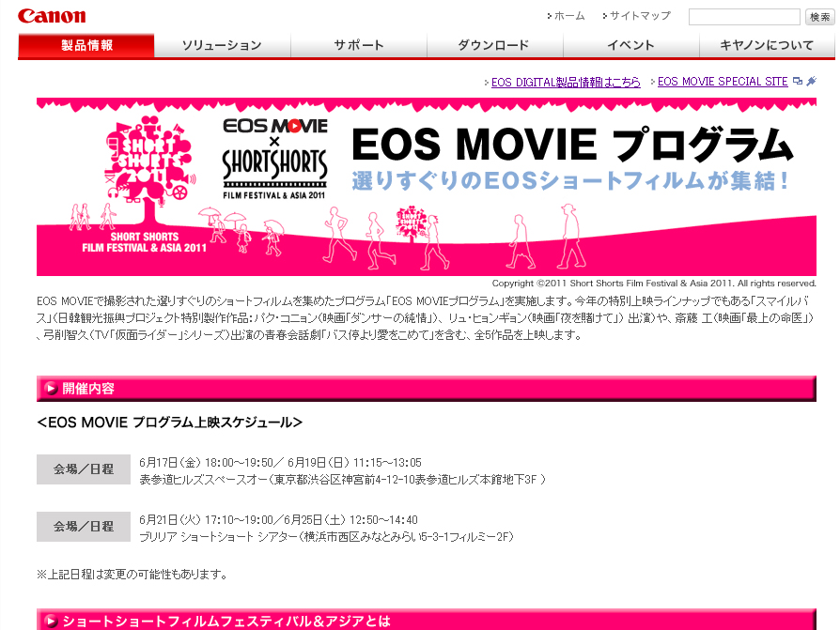
Task: Click the ※上記日程は変更の可能性もあります note
Action: [132, 575]
